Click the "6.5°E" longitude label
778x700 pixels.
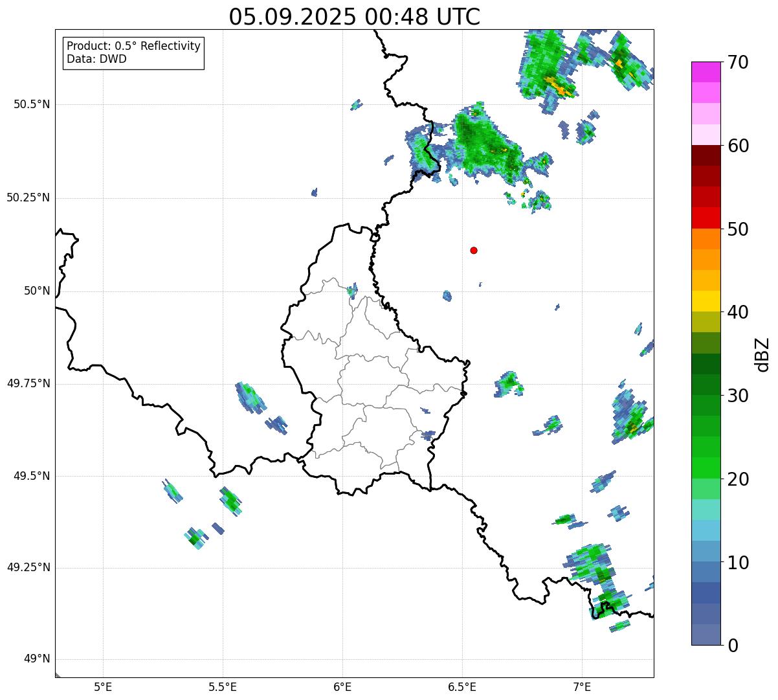462,686
